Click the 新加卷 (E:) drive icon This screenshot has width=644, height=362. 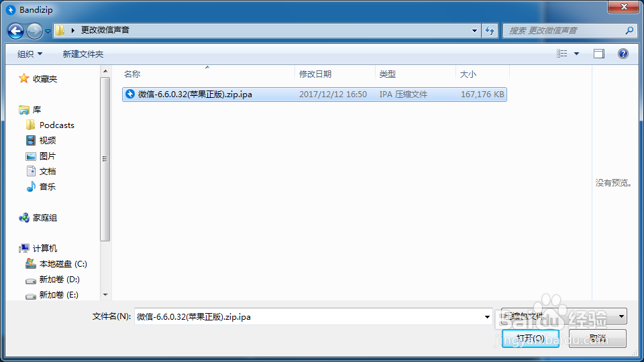(x=31, y=296)
